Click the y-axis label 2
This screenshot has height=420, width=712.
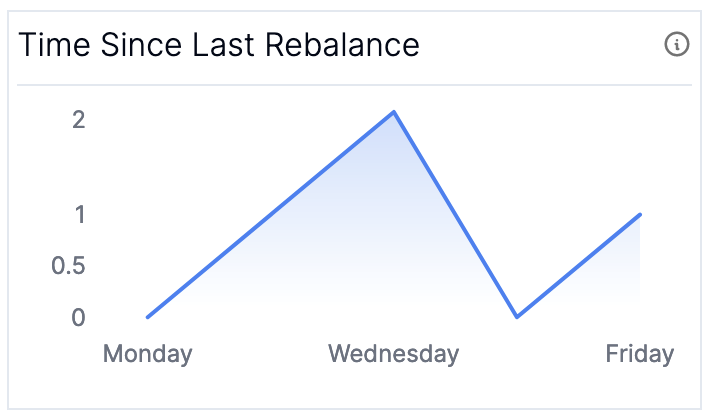(79, 120)
